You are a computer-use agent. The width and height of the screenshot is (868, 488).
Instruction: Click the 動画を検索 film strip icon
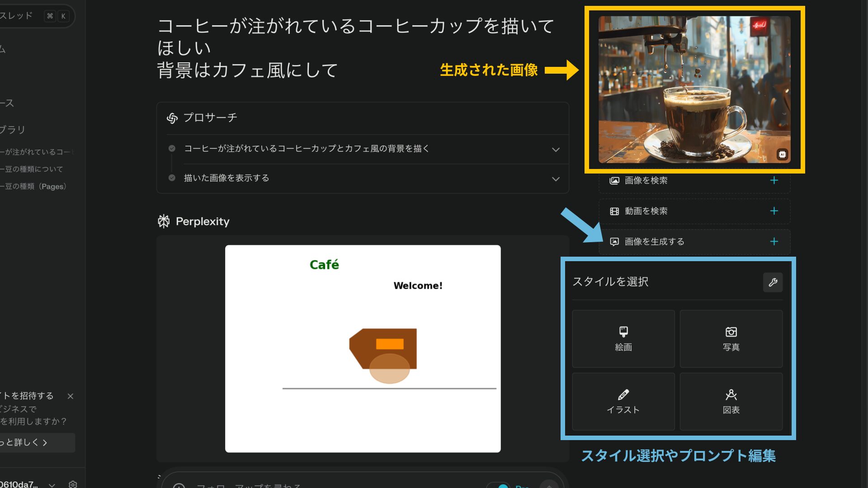point(614,211)
